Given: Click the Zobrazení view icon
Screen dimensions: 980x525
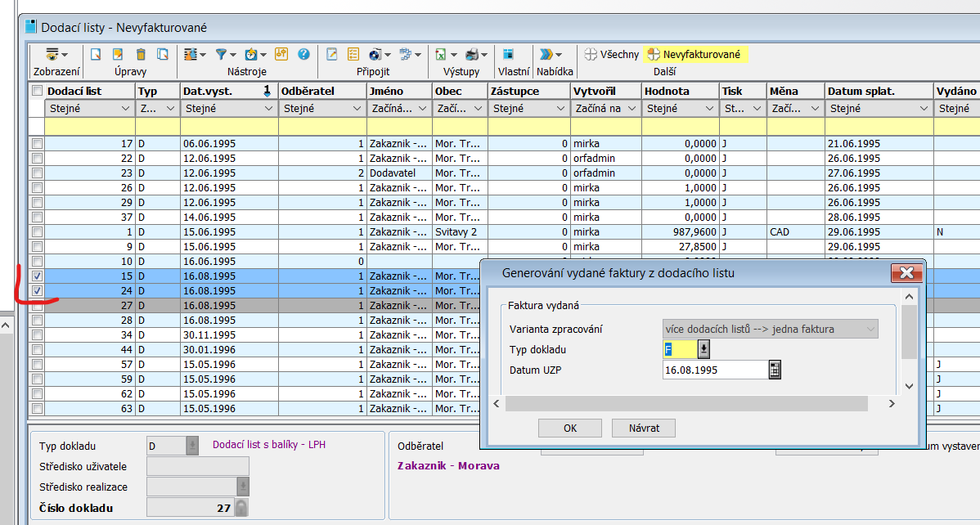Looking at the screenshot, I should coord(53,55).
